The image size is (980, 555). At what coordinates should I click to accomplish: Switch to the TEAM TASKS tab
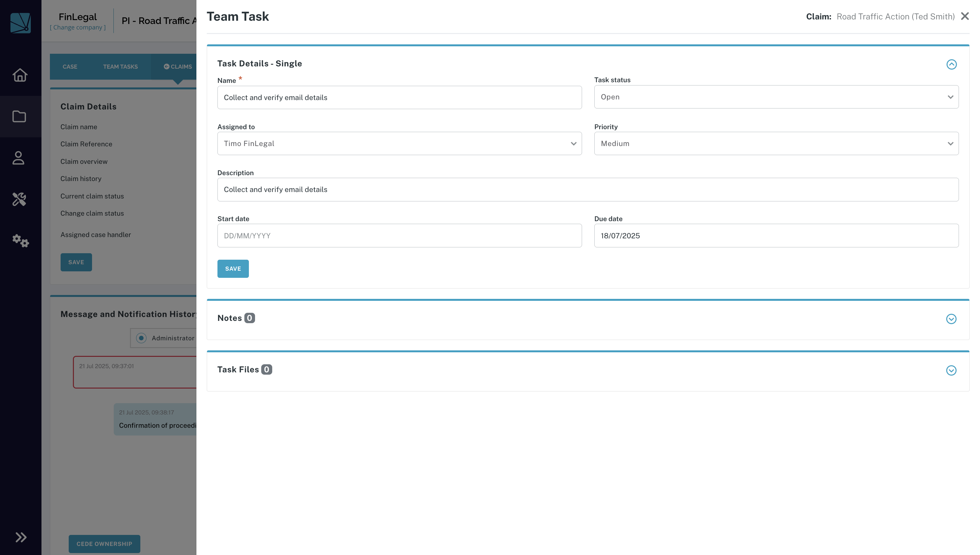click(x=120, y=66)
